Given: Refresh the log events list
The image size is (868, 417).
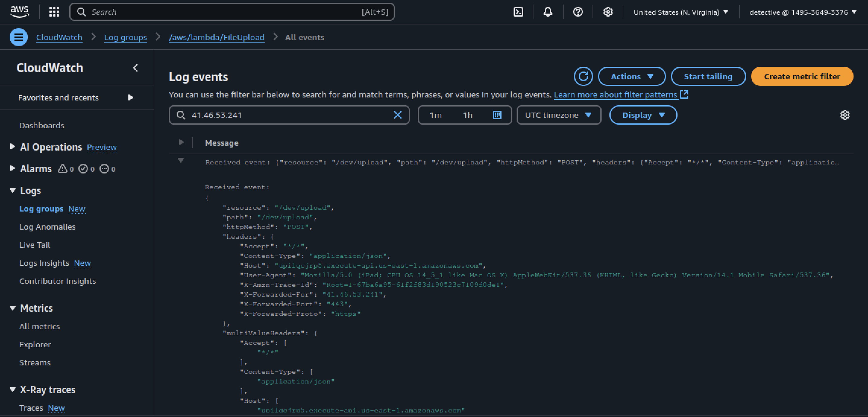Looking at the screenshot, I should coord(583,76).
